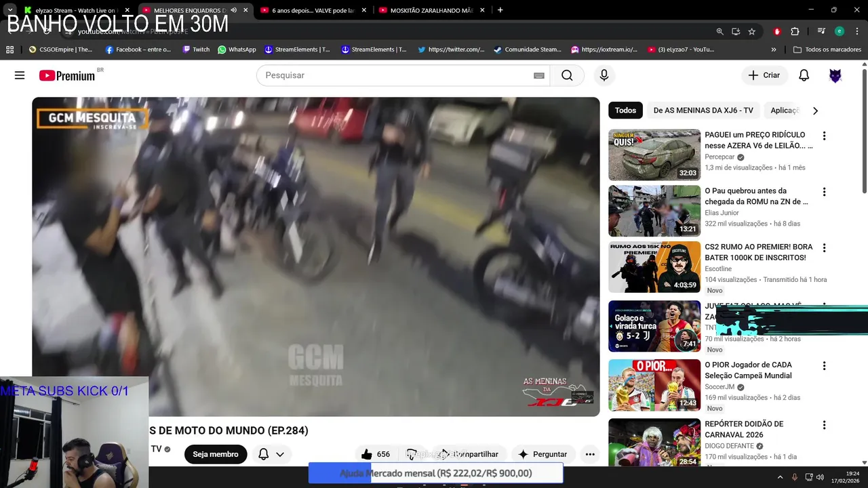
Task: Open the CS2 RUMO AO PREMIER thumbnail
Action: (x=654, y=267)
